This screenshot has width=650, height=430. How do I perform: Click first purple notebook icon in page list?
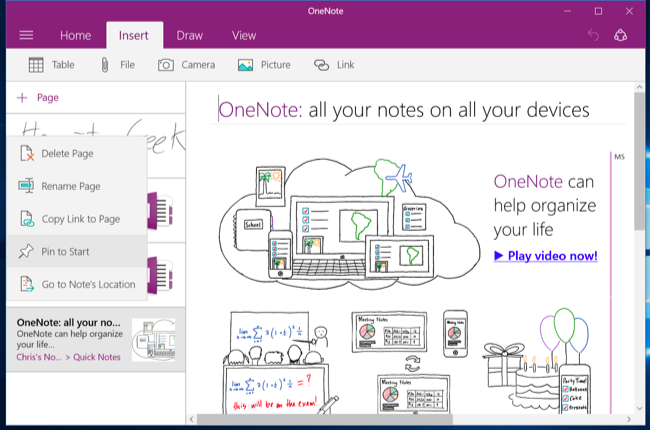pos(160,210)
